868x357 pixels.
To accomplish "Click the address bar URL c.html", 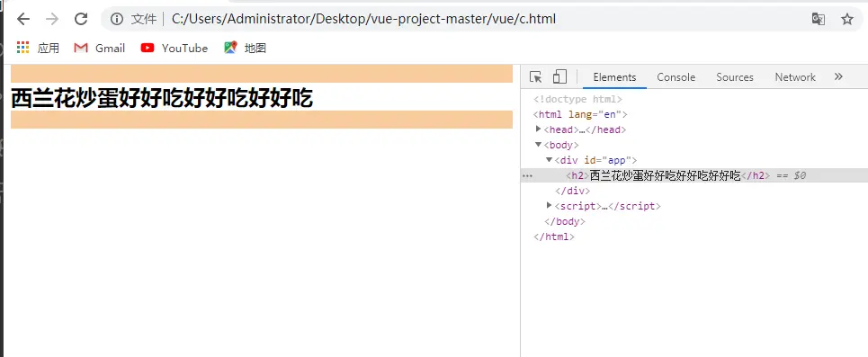I will coord(363,20).
